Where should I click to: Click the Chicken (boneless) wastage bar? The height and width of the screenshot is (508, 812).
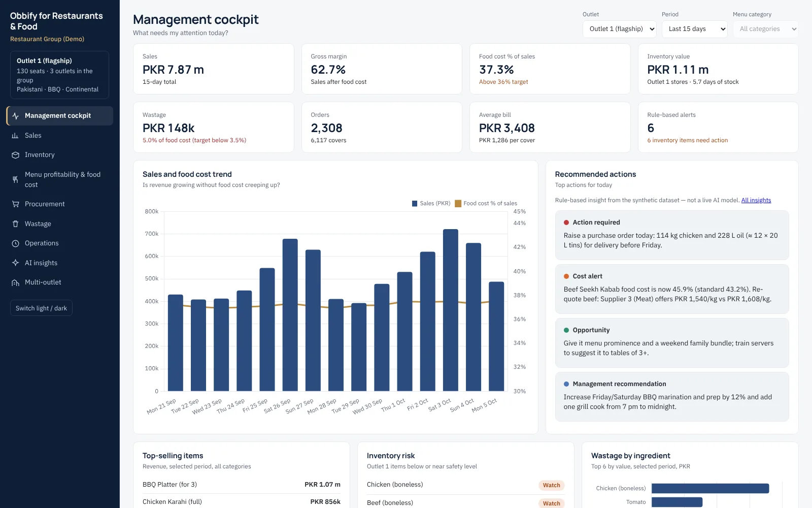coord(710,488)
